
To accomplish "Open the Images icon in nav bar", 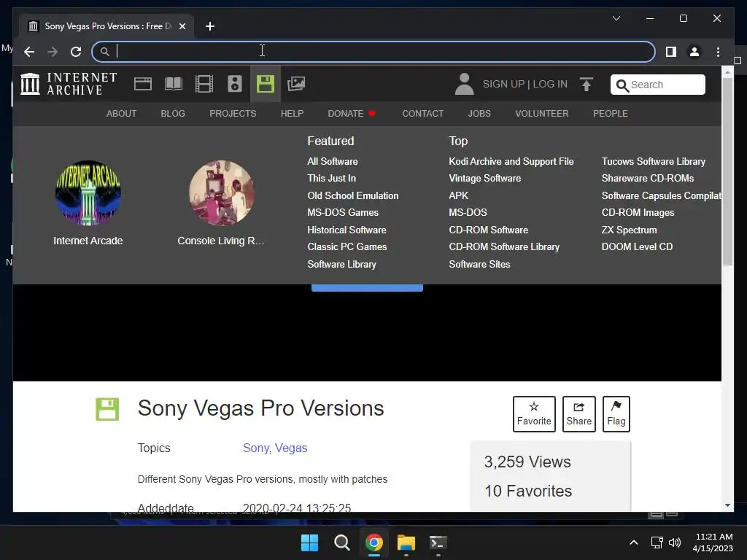I will click(x=296, y=85).
